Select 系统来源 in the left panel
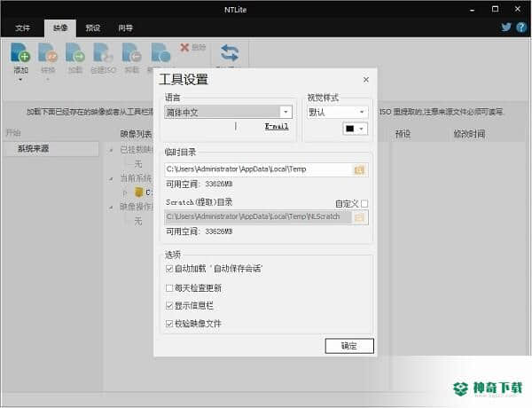The height and width of the screenshot is (408, 532). [x=51, y=149]
